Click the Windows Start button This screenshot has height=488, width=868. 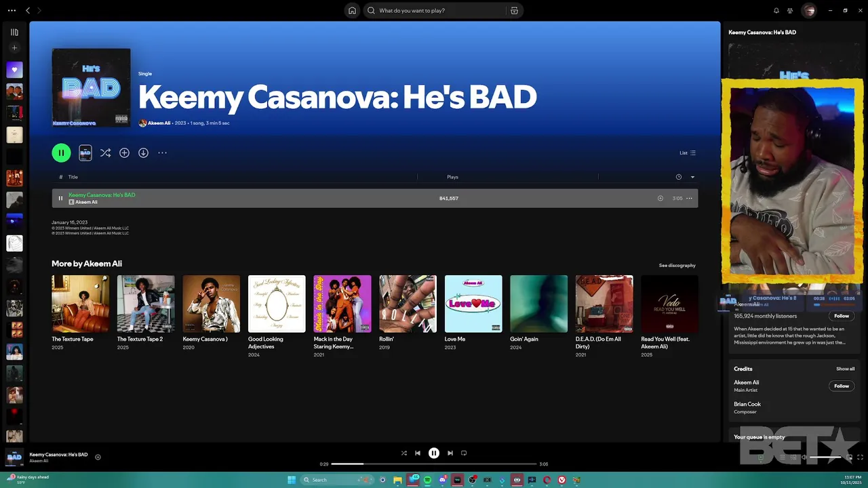coord(292,480)
